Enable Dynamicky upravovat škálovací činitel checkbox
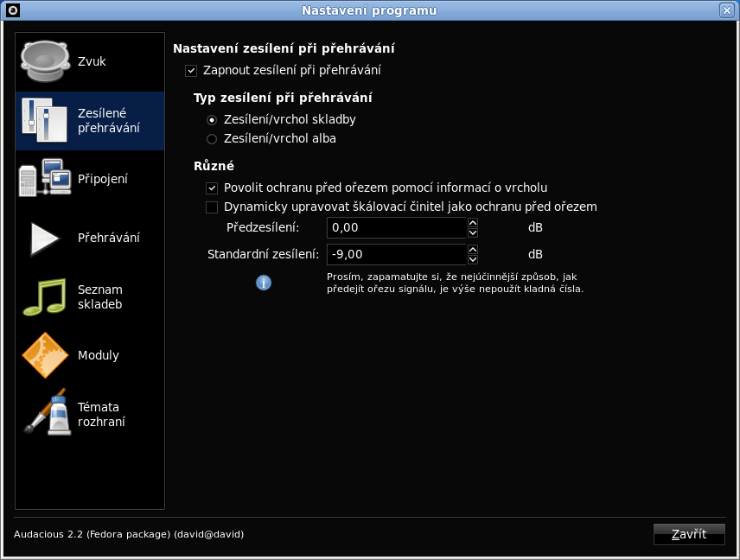 (x=212, y=207)
